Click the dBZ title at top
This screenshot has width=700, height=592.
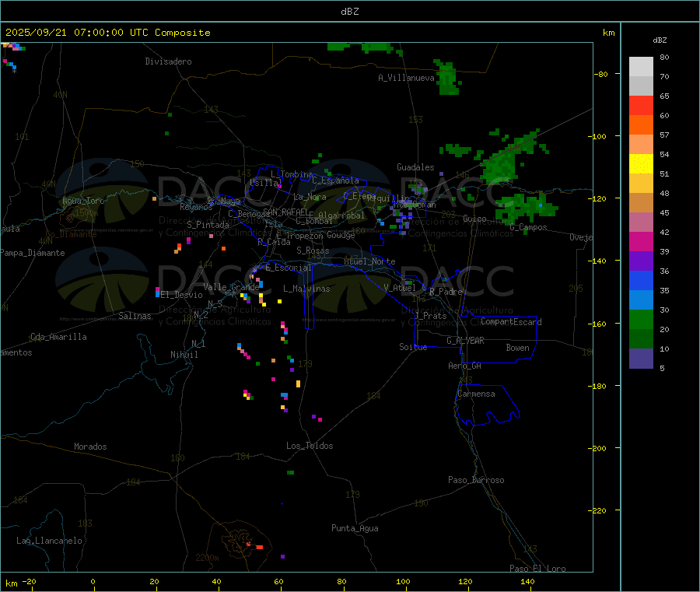click(349, 12)
